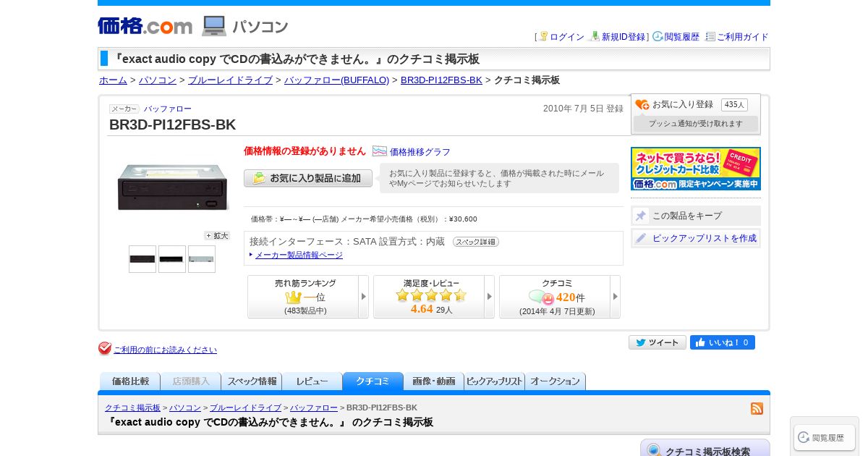868x456 pixels.
Task: Switch to the 価格比較 tab
Action: (x=130, y=381)
